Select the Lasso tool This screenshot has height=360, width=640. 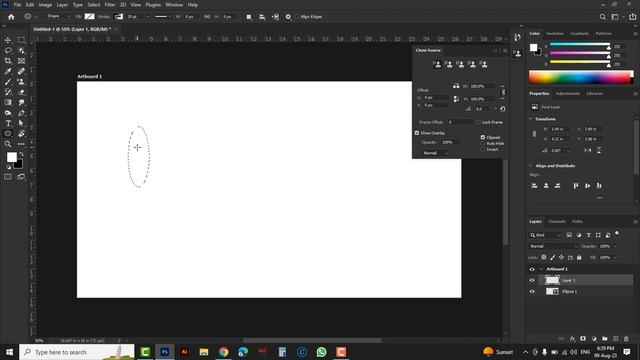pos(8,51)
